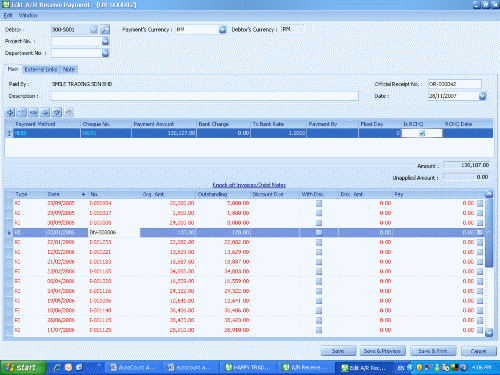Viewport: 500px width, 375px height.
Task: Click the Cancel button
Action: click(478, 351)
